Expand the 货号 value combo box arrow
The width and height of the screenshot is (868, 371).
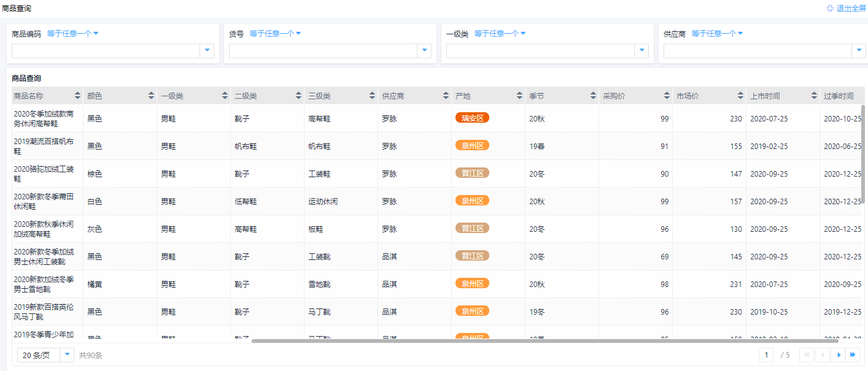tap(424, 51)
